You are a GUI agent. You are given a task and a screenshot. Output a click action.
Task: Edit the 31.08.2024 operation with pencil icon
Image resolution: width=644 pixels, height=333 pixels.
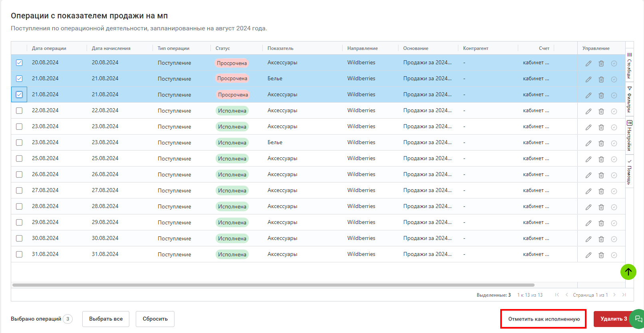(589, 255)
